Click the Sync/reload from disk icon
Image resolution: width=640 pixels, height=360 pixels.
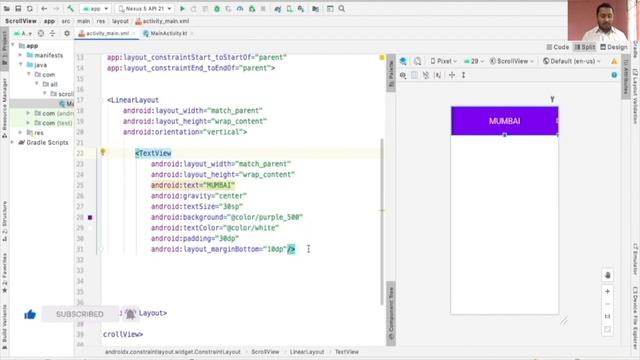point(30,9)
